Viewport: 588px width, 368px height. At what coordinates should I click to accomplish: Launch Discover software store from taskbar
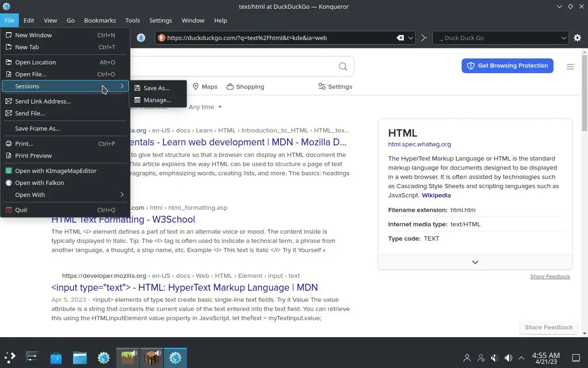(x=56, y=357)
